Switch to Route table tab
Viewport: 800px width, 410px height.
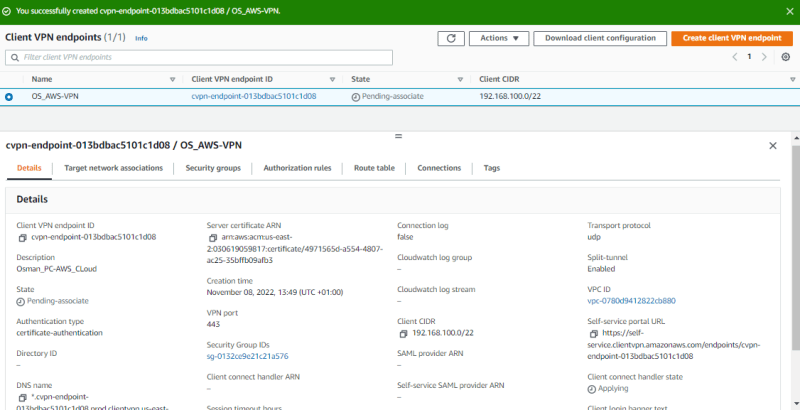point(374,168)
